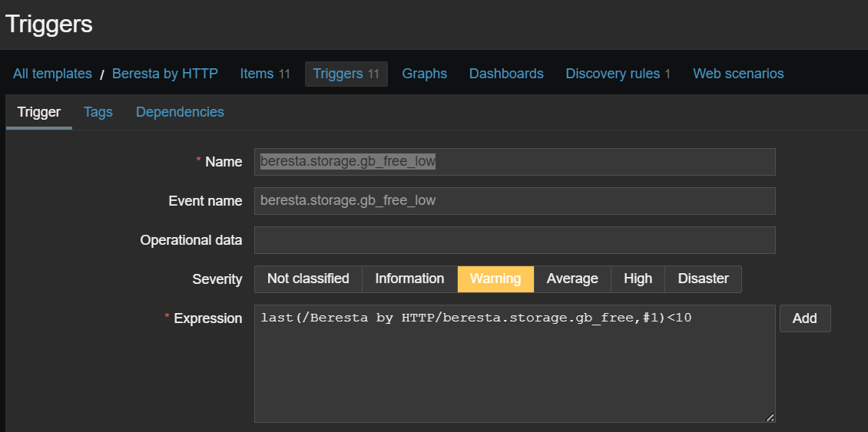Open Web scenarios link
The width and height of the screenshot is (868, 432).
coord(738,74)
